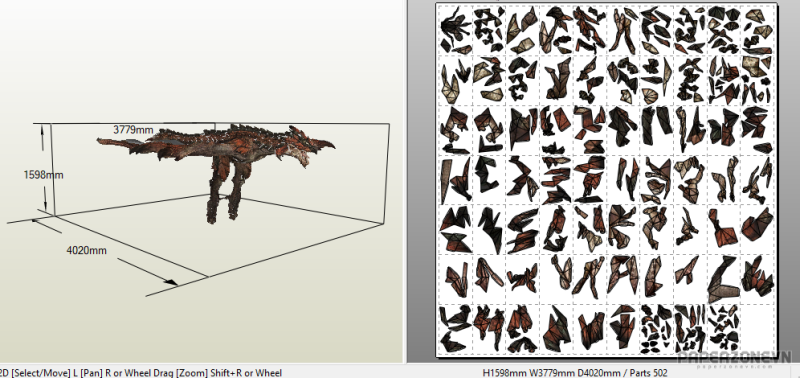Click the PaperzoneVN watermark
The image size is (800, 378).
tap(734, 358)
